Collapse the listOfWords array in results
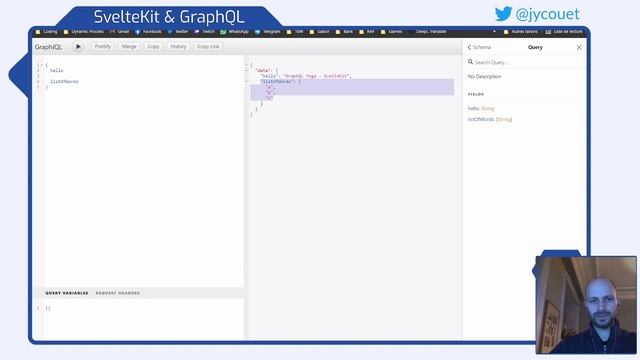This screenshot has width=640, height=360. click(246, 82)
